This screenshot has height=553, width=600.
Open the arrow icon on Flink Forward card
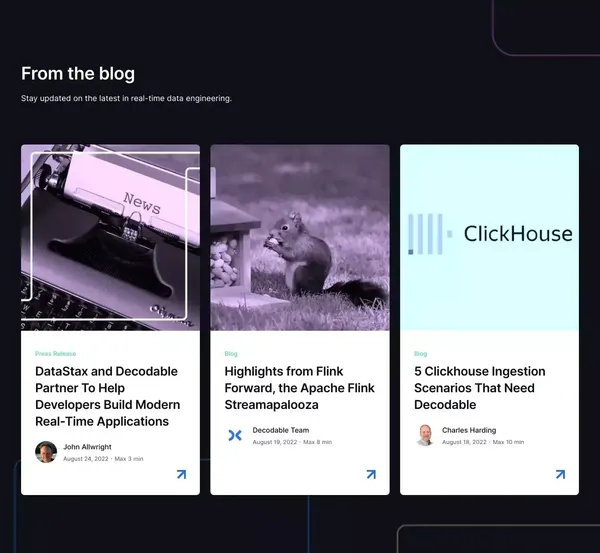coord(371,475)
